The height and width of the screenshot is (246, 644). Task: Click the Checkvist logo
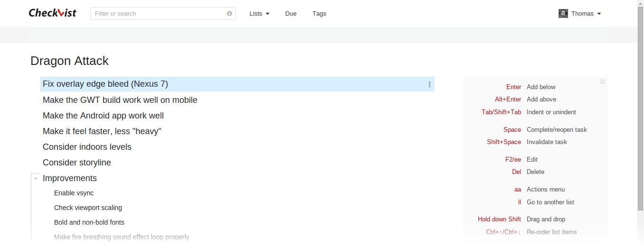52,13
